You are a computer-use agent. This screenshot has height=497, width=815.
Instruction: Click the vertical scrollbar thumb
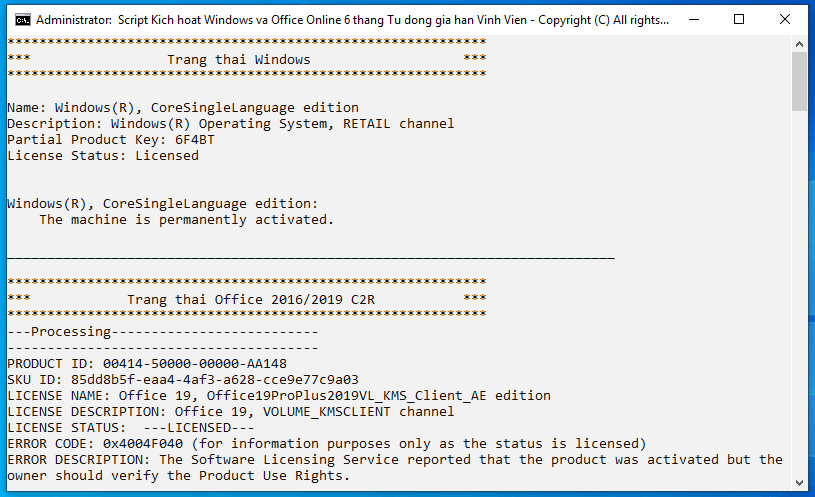[799, 80]
